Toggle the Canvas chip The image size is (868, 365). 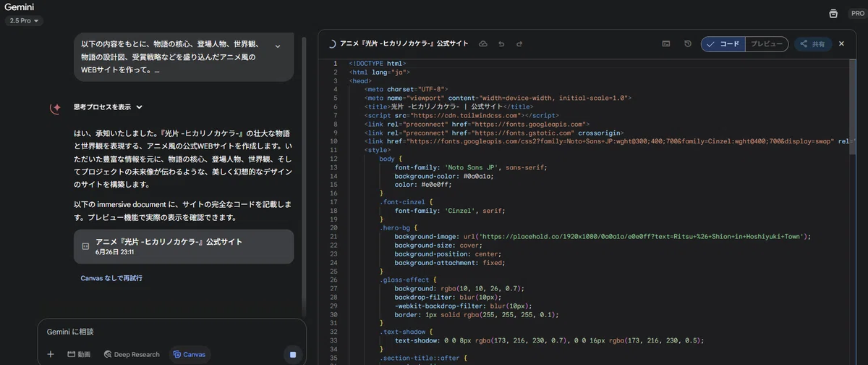tap(189, 354)
